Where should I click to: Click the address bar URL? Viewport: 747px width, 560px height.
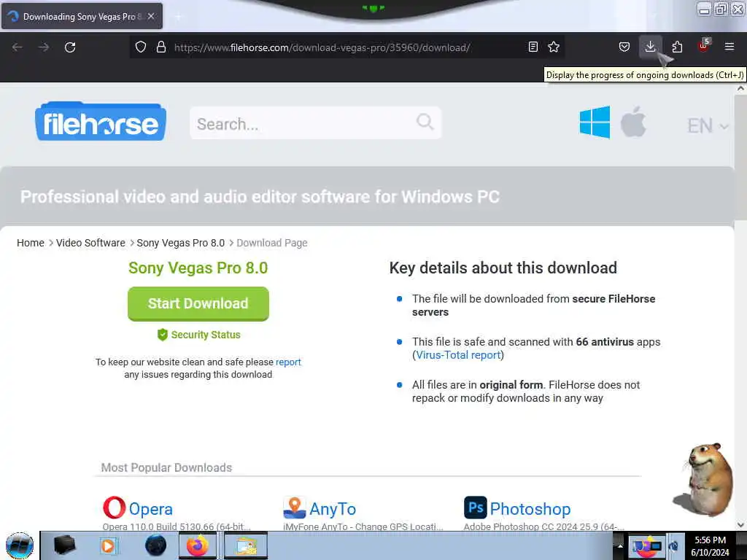pos(322,47)
